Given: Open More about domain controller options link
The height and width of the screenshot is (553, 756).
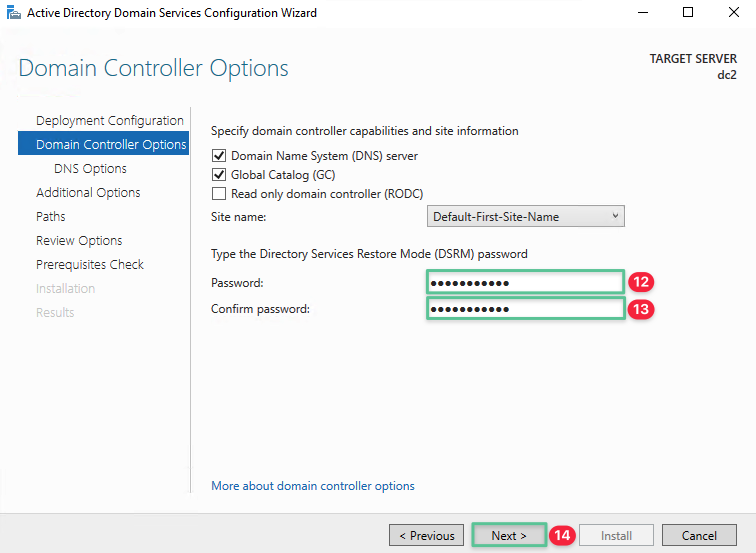Looking at the screenshot, I should (313, 486).
